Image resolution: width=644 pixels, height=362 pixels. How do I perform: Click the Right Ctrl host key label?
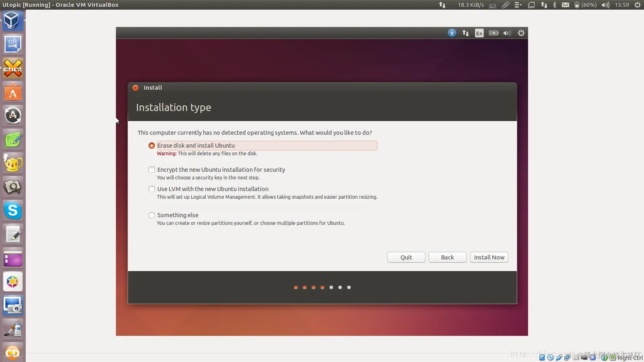coord(630,358)
